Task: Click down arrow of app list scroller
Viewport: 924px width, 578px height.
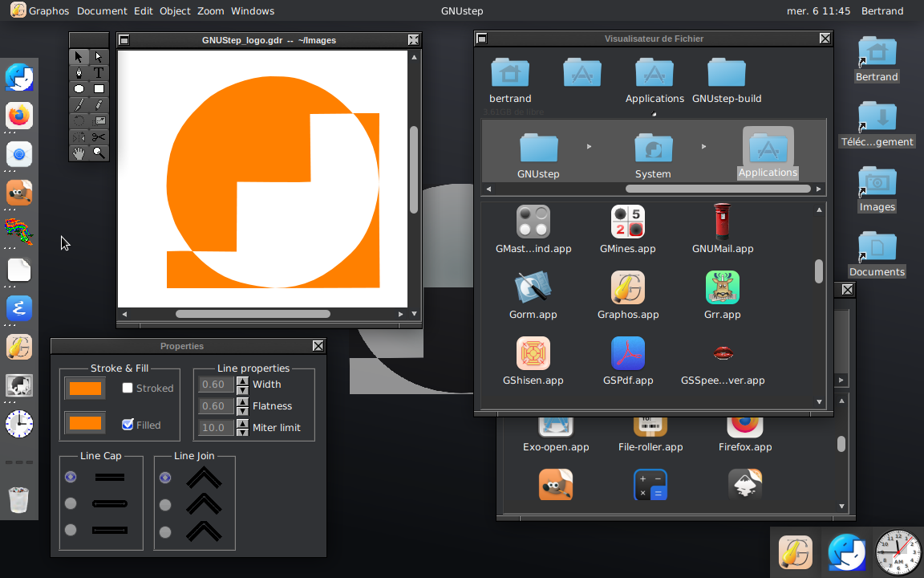Action: 819,401
